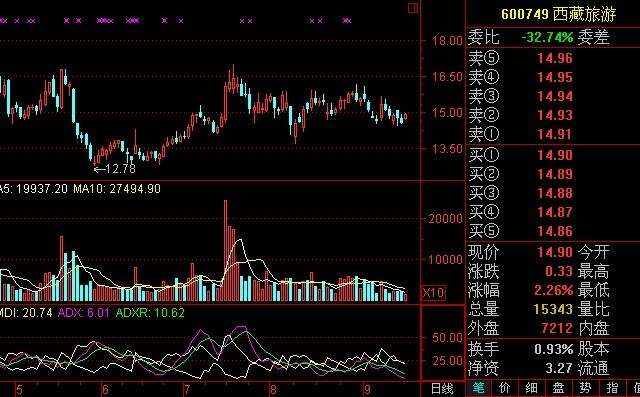Open the 细 tab

(531, 388)
